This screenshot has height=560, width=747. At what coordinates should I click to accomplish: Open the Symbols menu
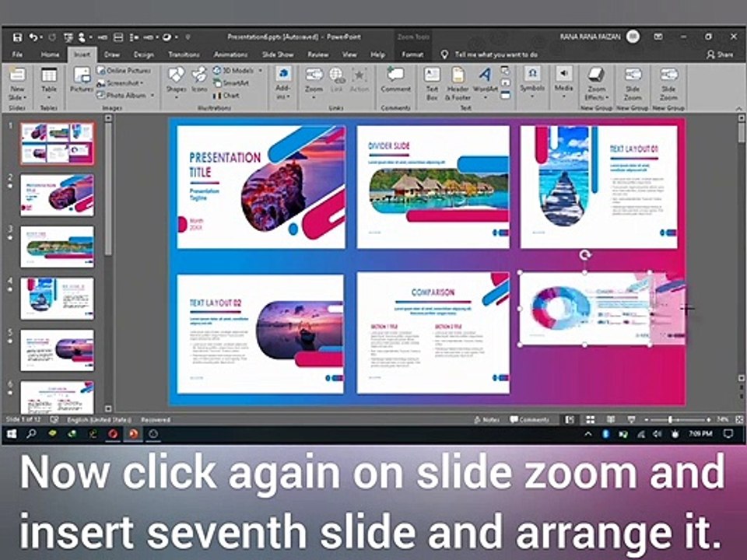(x=532, y=81)
